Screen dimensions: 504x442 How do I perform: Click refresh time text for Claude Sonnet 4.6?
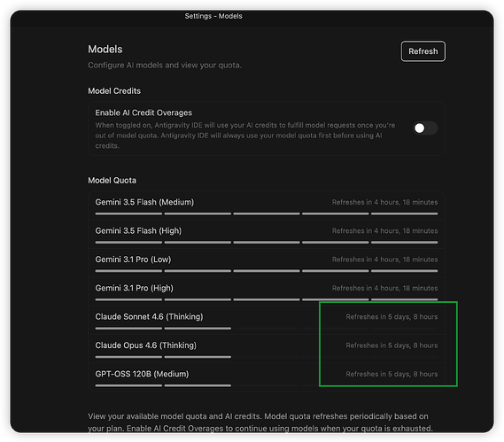click(392, 316)
